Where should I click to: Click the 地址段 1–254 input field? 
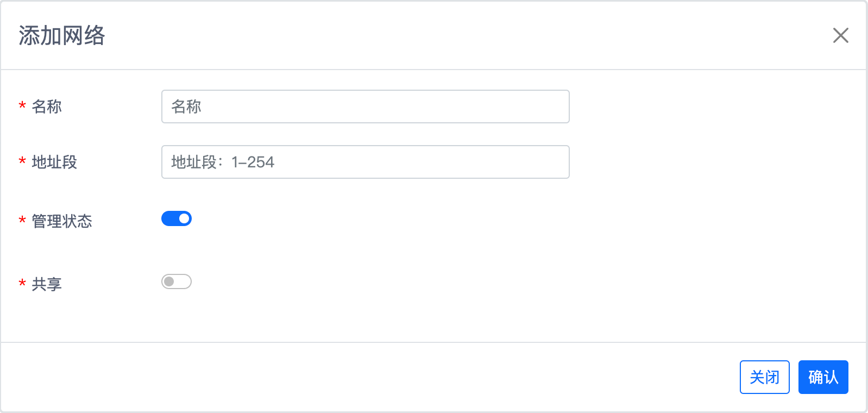[x=365, y=162]
